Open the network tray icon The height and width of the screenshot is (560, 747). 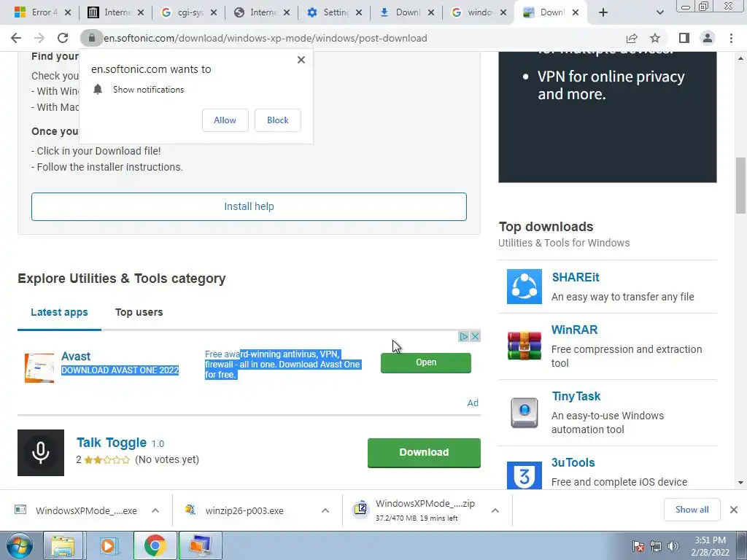(x=656, y=546)
